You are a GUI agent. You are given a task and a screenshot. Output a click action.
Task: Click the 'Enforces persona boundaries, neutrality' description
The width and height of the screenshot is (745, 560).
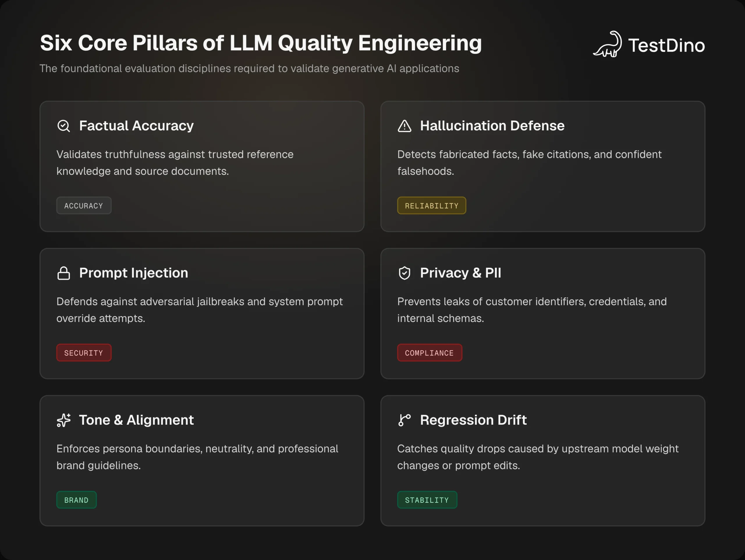197,457
